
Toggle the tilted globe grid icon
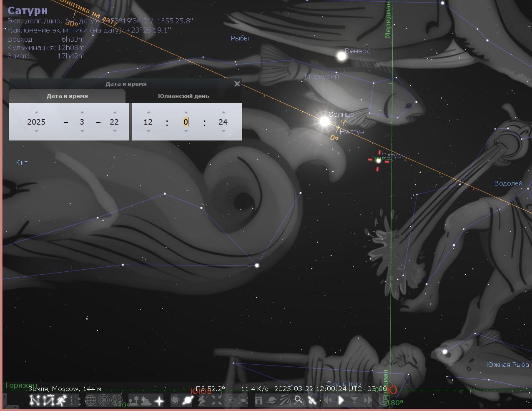pos(117,401)
